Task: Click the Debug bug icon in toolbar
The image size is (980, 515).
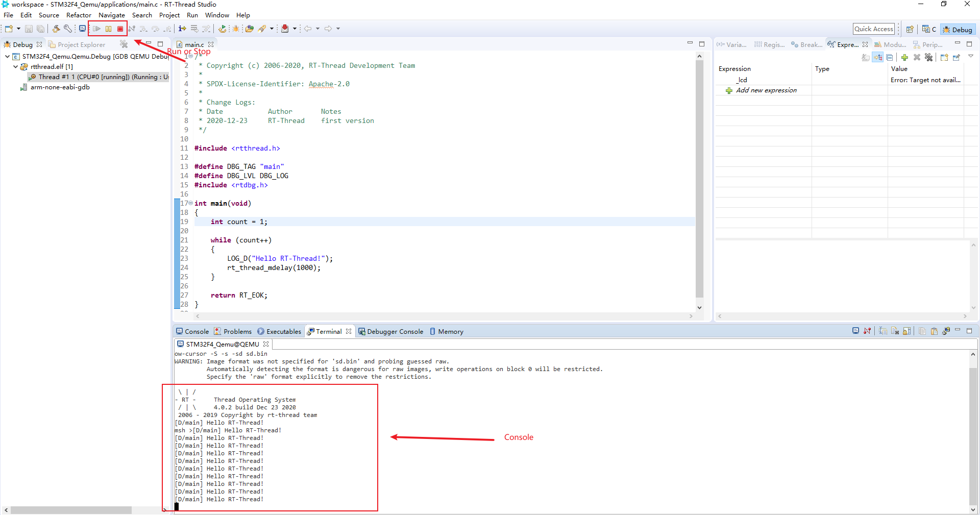Action: [x=236, y=29]
